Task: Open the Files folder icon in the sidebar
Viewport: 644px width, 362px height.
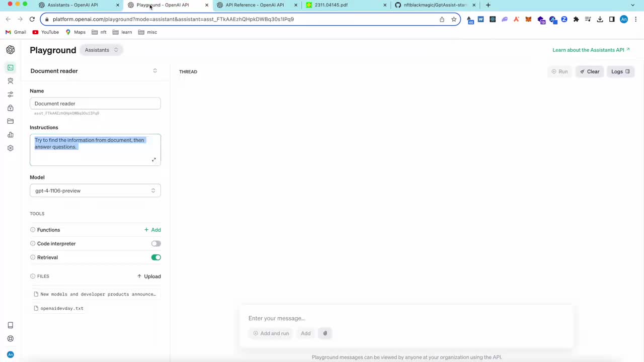Action: (x=11, y=121)
